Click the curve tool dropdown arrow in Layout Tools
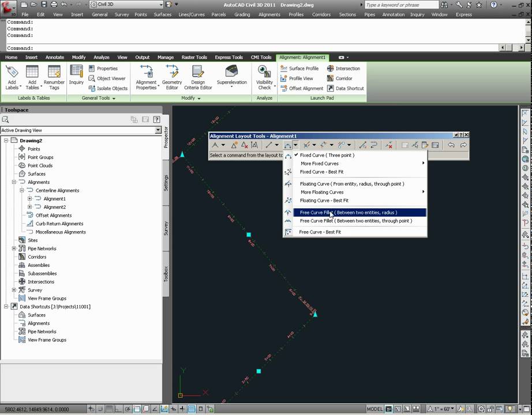The height and width of the screenshot is (415, 532). click(x=296, y=145)
